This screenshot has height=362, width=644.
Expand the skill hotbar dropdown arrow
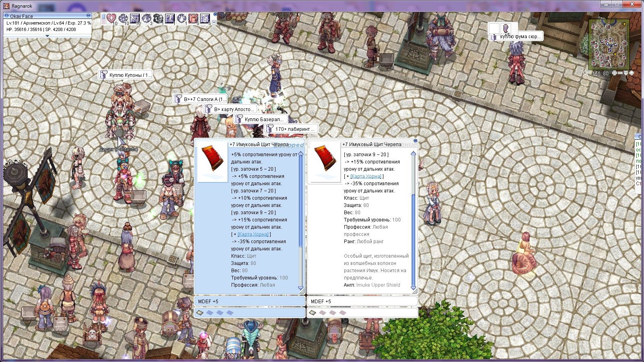click(214, 23)
